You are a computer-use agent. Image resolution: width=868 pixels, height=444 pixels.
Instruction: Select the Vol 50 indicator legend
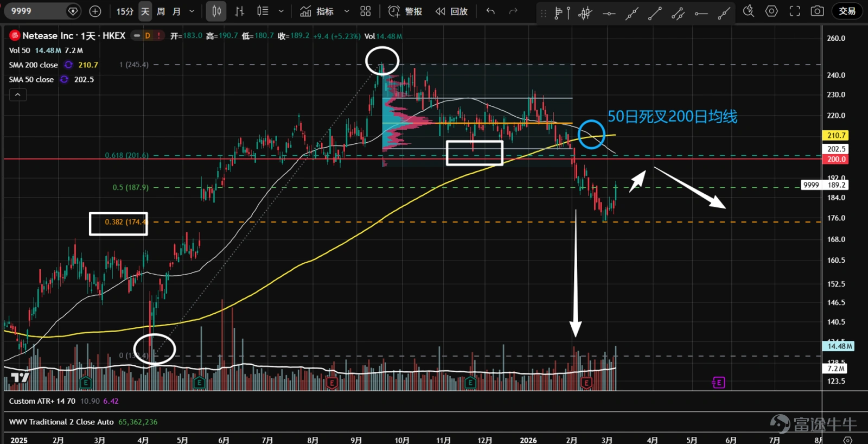click(20, 50)
